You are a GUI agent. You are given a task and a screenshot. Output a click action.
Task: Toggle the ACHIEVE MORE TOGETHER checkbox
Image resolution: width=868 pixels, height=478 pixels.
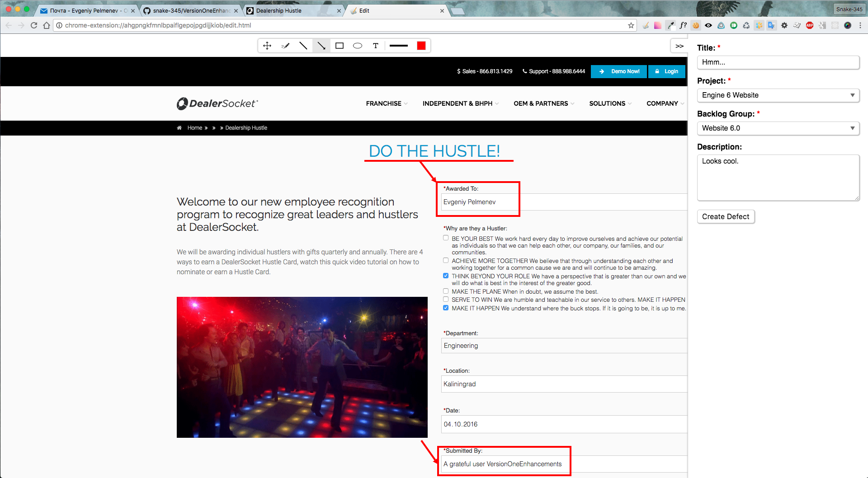446,260
